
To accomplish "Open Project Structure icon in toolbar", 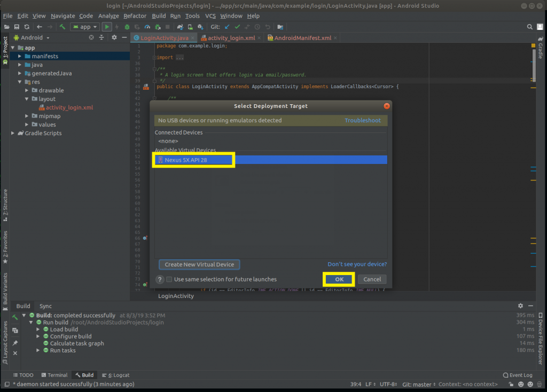I will [280, 27].
